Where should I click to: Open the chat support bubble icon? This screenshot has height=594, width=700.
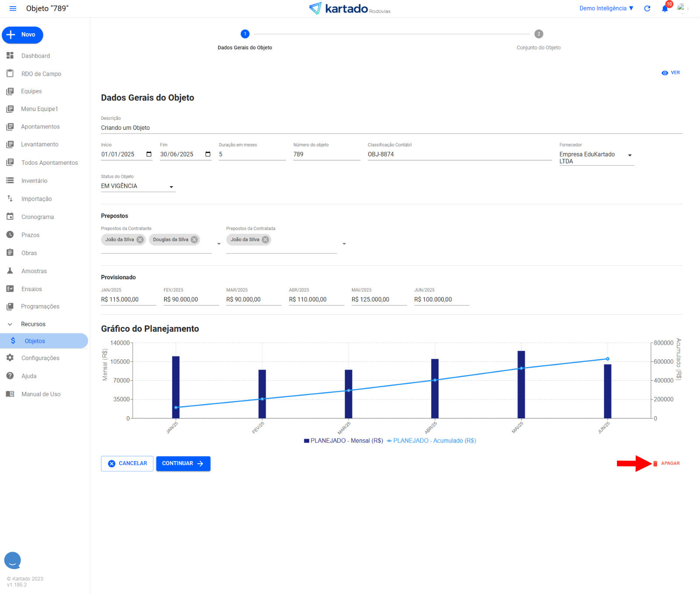tap(13, 560)
